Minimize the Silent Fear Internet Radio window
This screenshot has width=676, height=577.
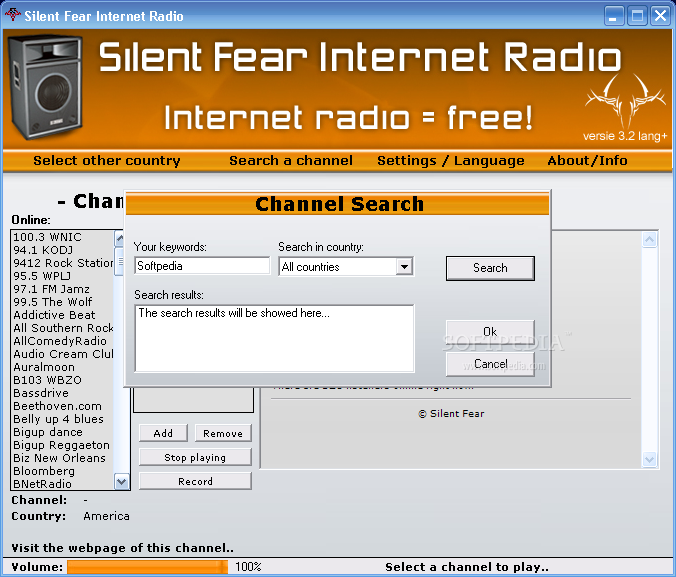614,16
